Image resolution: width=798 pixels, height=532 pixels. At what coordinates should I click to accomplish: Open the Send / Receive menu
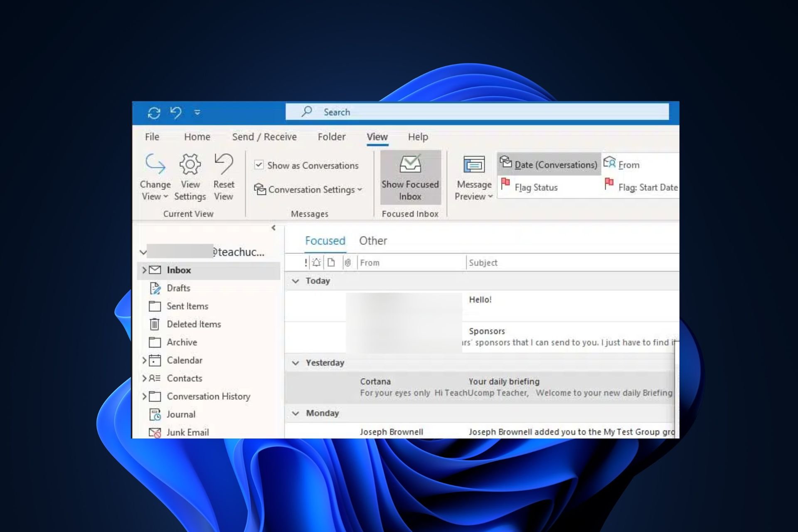pos(264,137)
